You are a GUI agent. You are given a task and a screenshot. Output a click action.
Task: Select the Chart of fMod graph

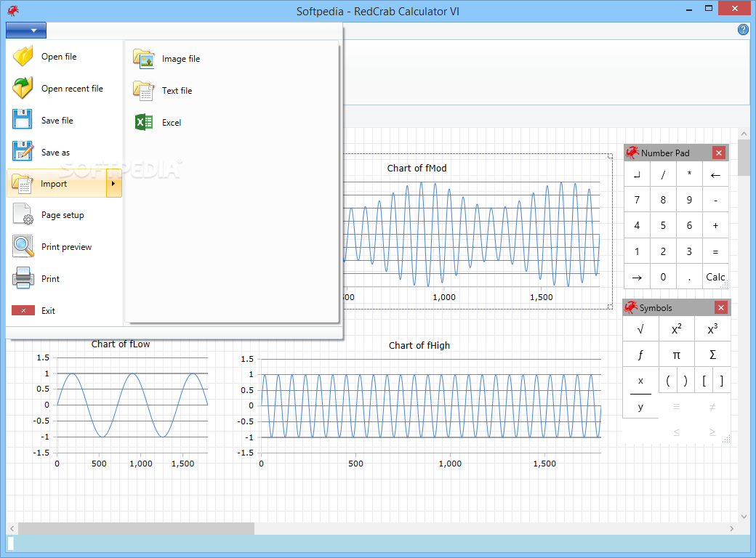[x=478, y=231]
